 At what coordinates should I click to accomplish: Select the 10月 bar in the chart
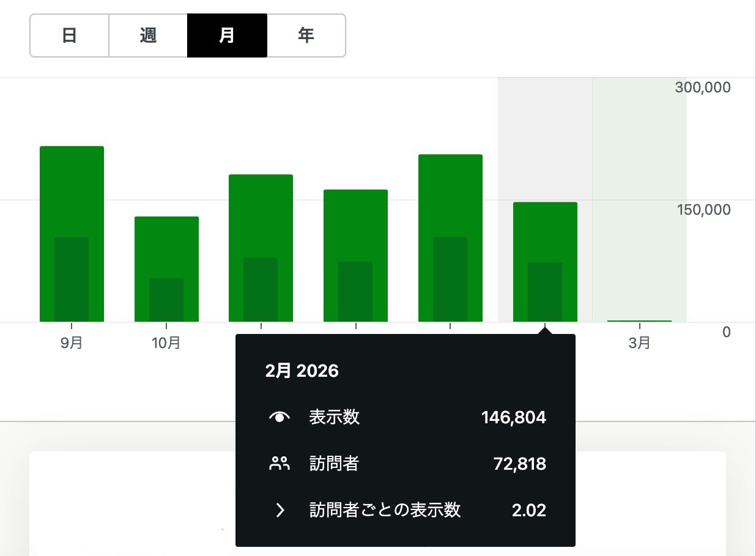pos(166,245)
